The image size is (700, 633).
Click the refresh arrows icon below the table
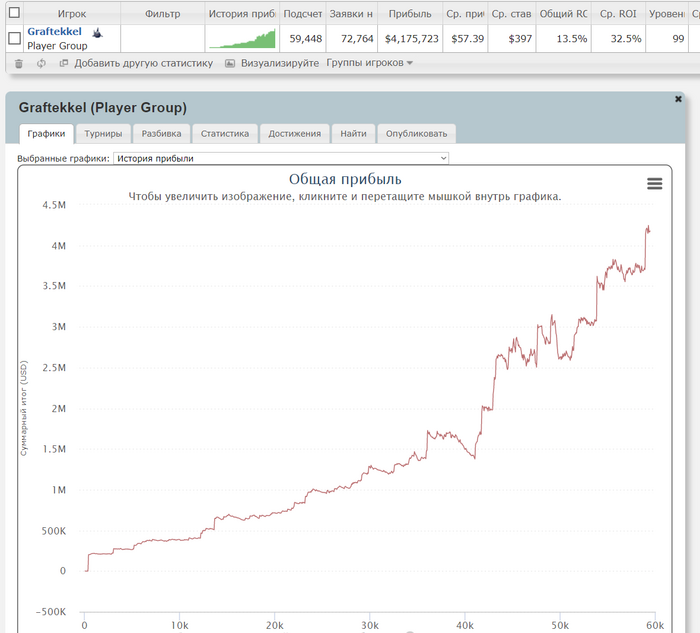point(41,63)
